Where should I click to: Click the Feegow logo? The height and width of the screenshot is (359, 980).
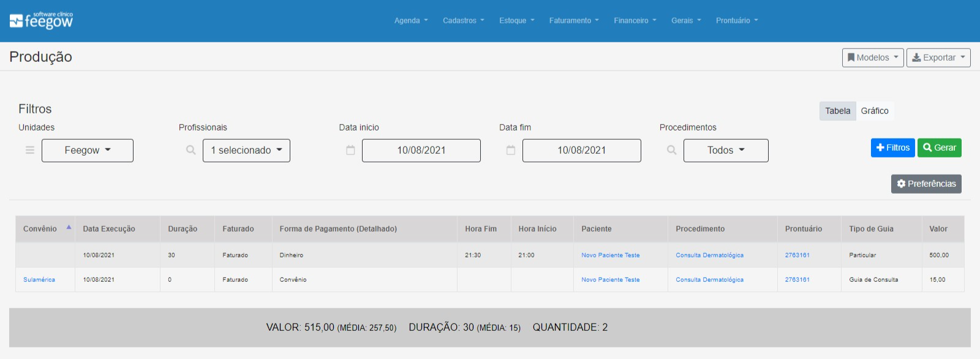41,21
